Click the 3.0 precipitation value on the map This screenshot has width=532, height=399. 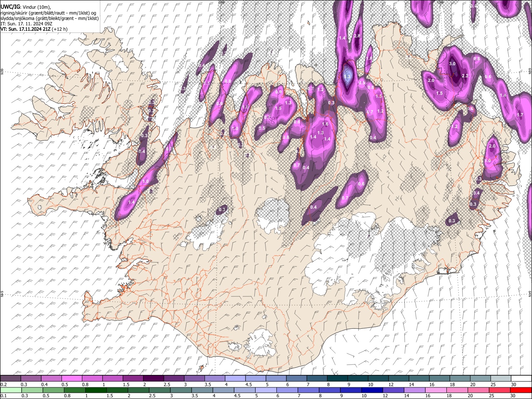pyautogui.click(x=453, y=64)
